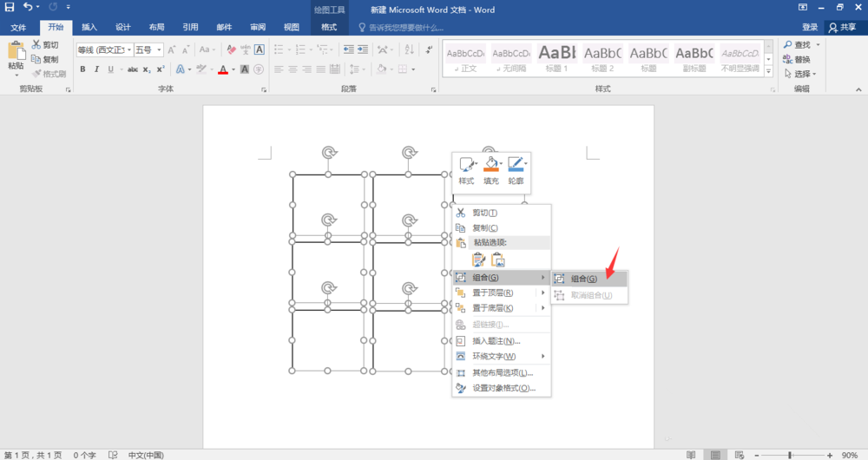Click 样式 in the mini toolbar

coord(466,170)
